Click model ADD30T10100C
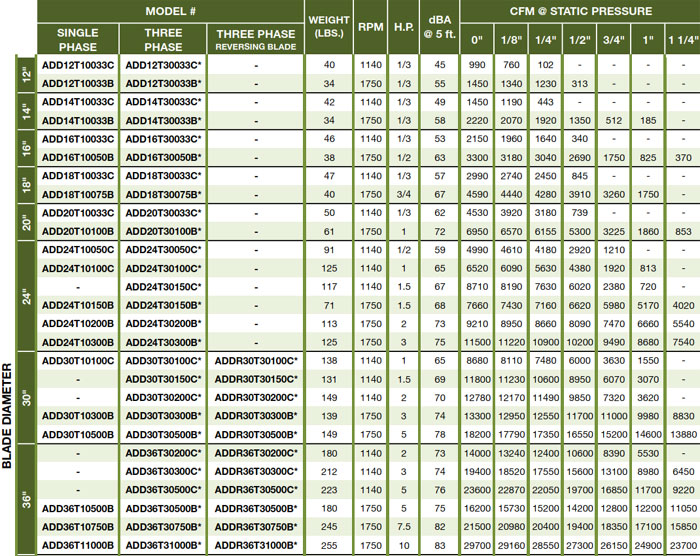This screenshot has height=556, width=700. pos(78,361)
